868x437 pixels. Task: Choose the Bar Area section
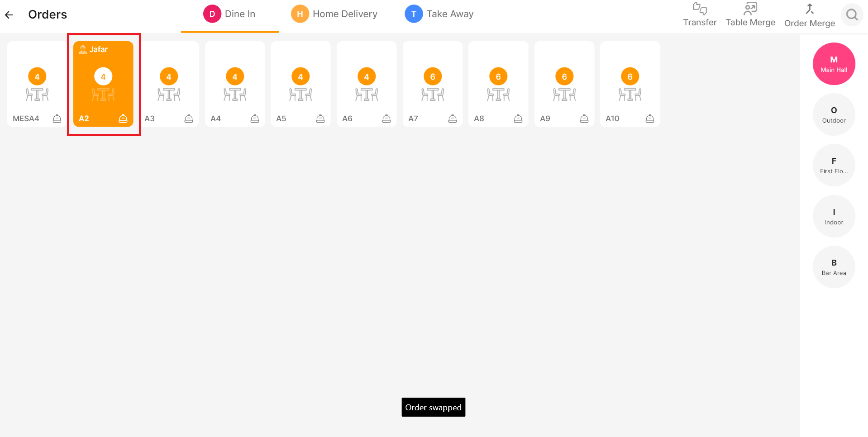tap(834, 267)
